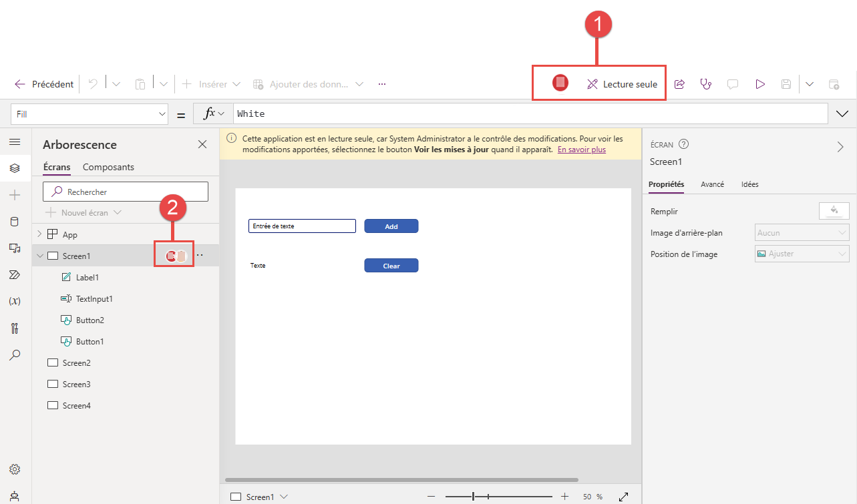Open the paste options dropdown arrow
This screenshot has width=857, height=504.
click(164, 84)
